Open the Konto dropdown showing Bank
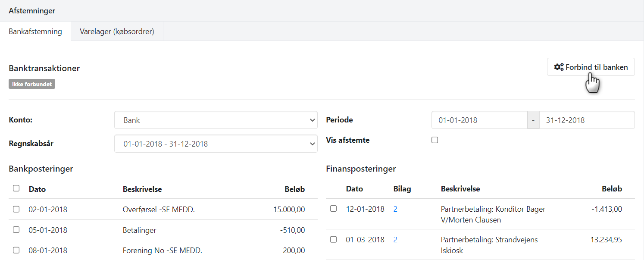Image resolution: width=644 pixels, height=260 pixels. click(x=216, y=120)
